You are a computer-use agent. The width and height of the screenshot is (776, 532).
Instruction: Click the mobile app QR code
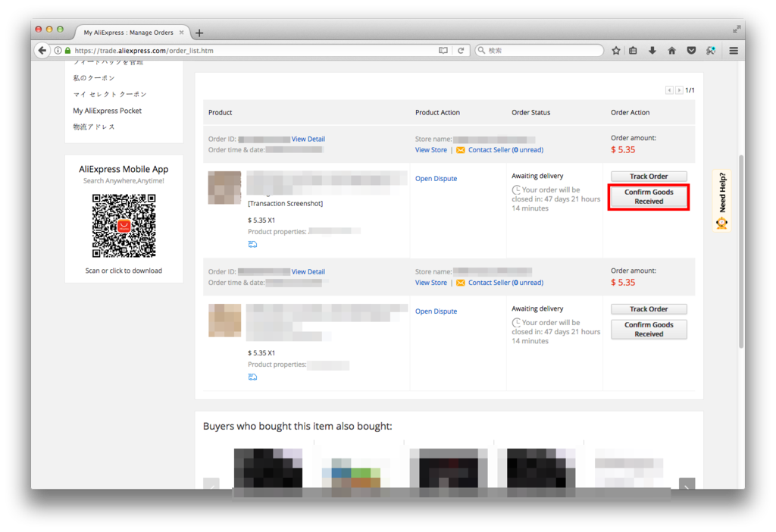pyautogui.click(x=124, y=226)
